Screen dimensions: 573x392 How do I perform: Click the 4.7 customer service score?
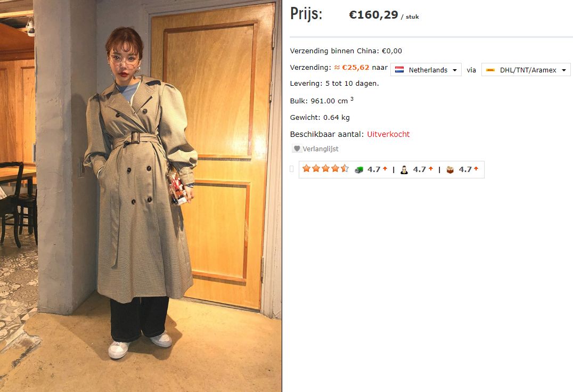pos(419,169)
